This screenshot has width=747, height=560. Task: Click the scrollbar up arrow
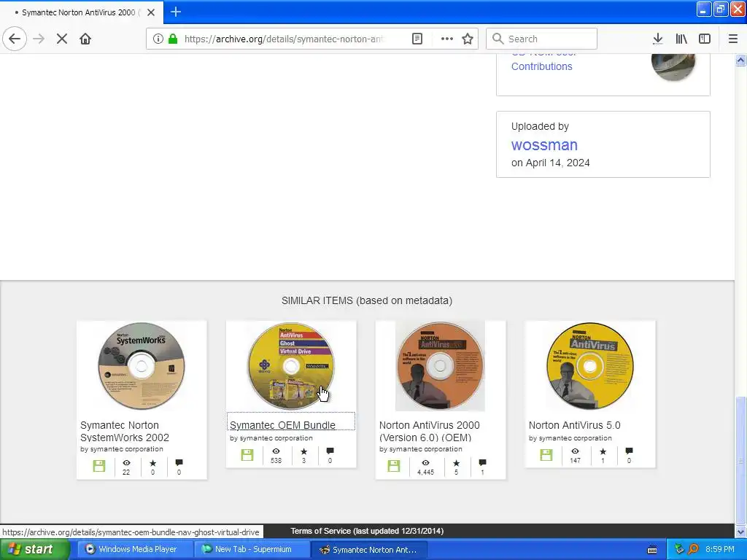tap(740, 60)
